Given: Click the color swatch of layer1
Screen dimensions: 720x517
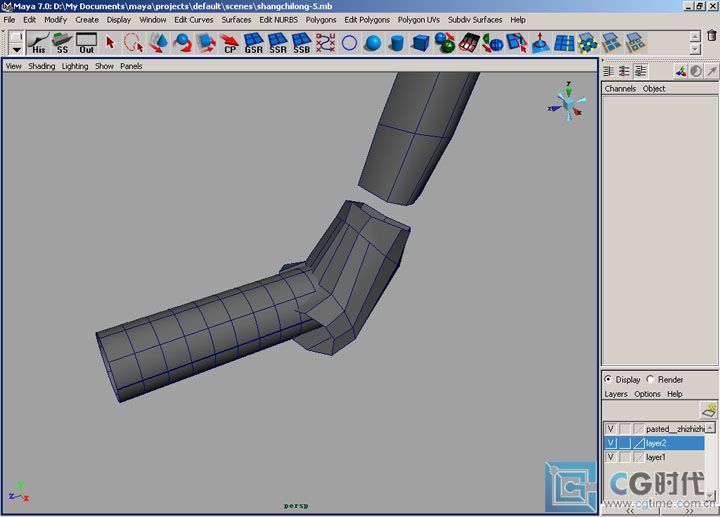Looking at the screenshot, I should (639, 457).
